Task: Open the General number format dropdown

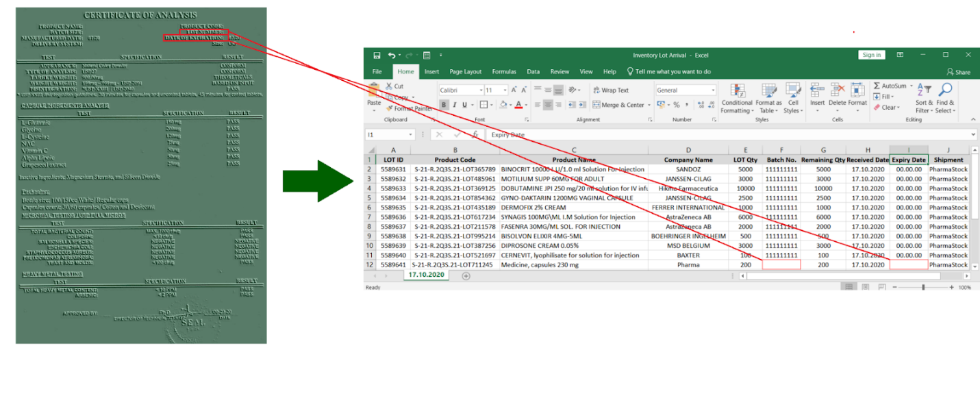Action: [713, 90]
